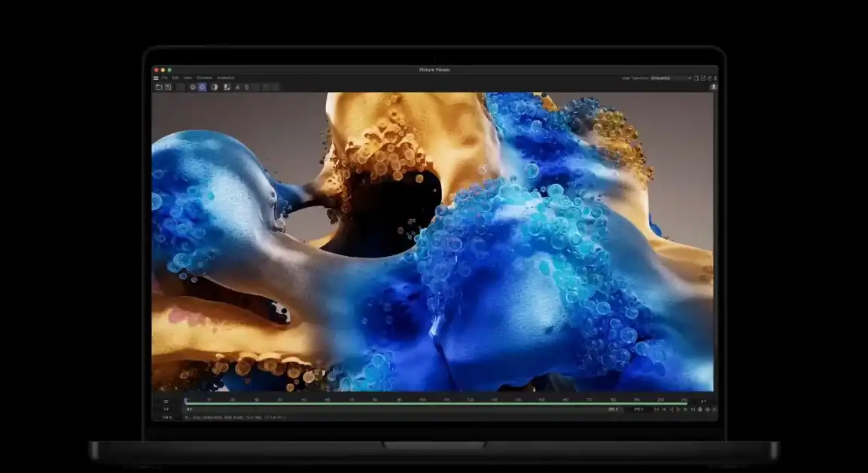Screen dimensions: 868x473
Task: Click the compare contrast icon in the toolbar
Action: coord(214,86)
